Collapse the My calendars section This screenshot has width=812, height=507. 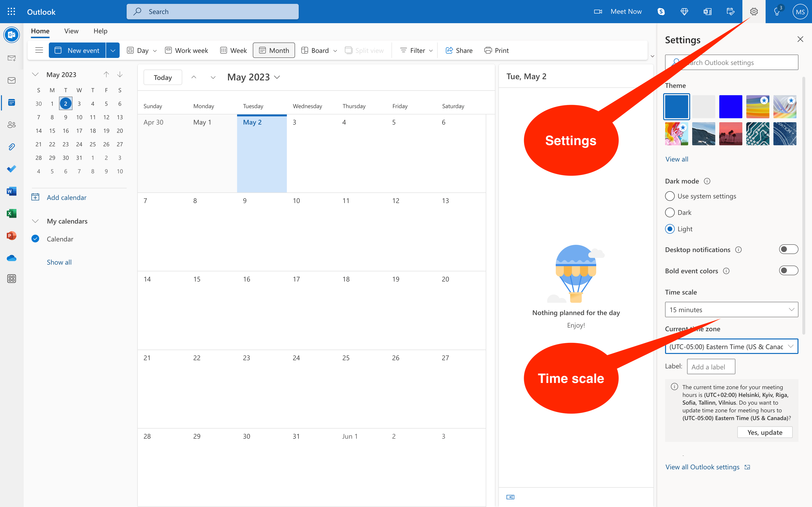click(x=36, y=221)
